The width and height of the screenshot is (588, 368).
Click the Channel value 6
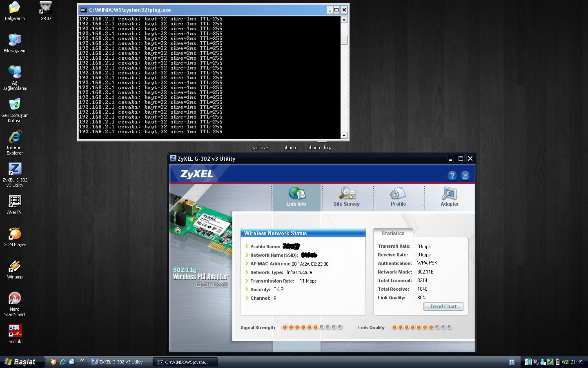[275, 298]
